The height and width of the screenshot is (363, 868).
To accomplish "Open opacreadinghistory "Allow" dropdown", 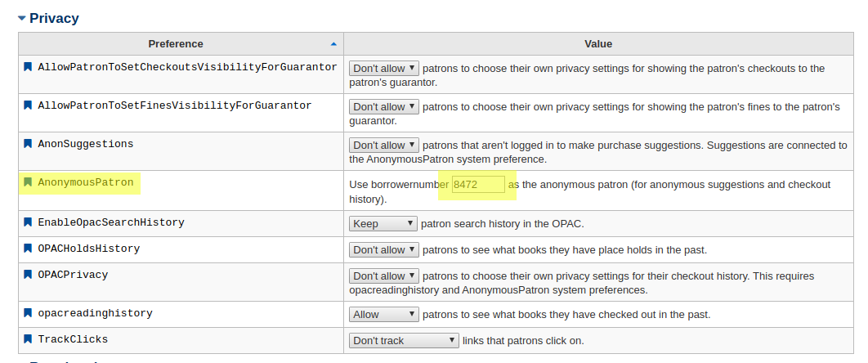I will click(x=384, y=315).
